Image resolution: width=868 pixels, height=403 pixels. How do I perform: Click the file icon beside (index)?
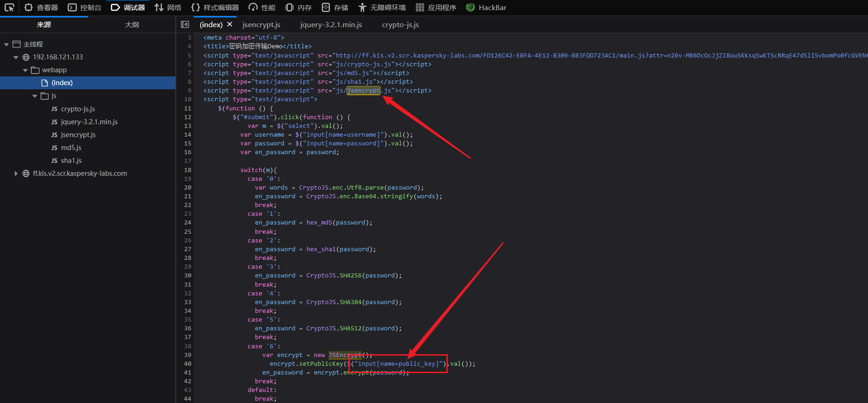[45, 83]
